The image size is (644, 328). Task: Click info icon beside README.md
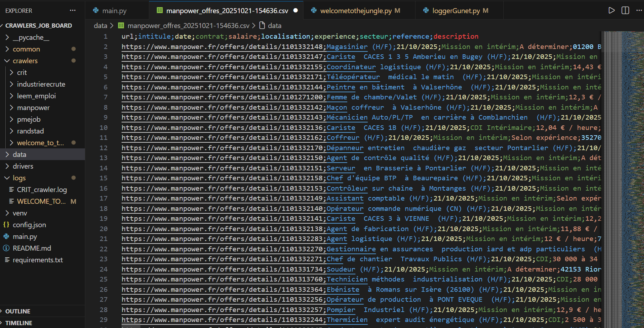coord(6,248)
